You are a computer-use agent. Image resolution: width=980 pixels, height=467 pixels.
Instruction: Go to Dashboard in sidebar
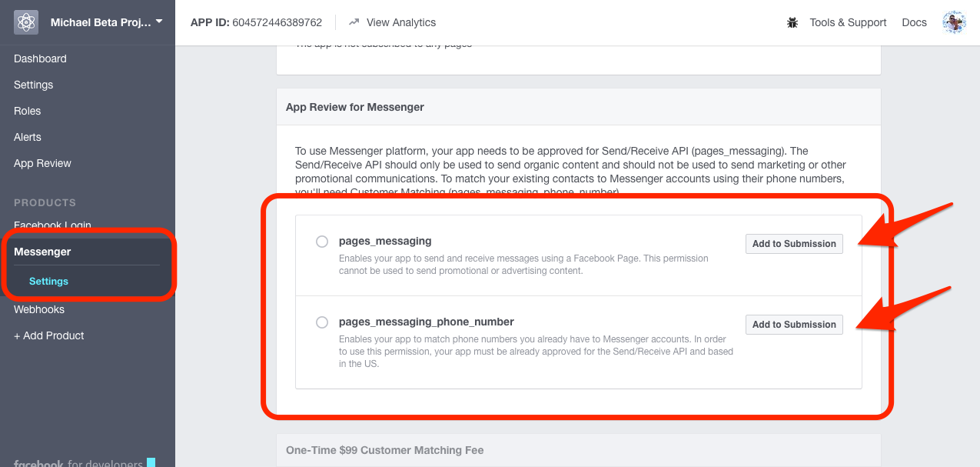coord(40,58)
